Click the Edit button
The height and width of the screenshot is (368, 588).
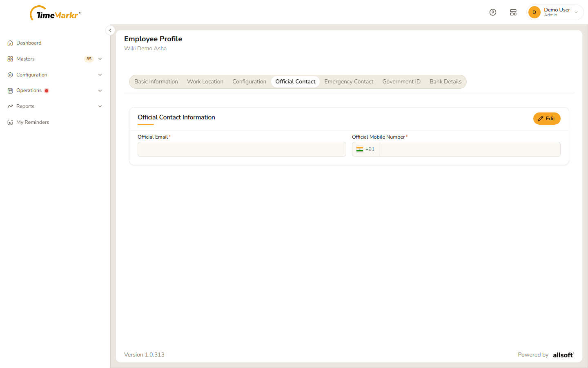[x=547, y=119]
